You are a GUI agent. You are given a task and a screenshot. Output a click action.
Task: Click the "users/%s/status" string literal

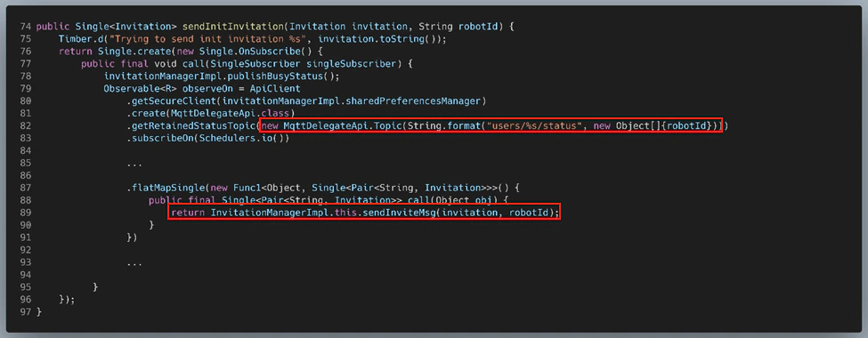(x=535, y=126)
